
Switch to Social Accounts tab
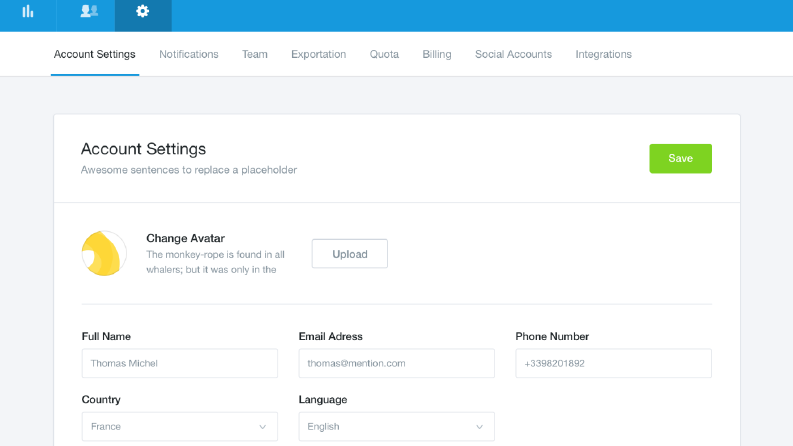coord(513,54)
